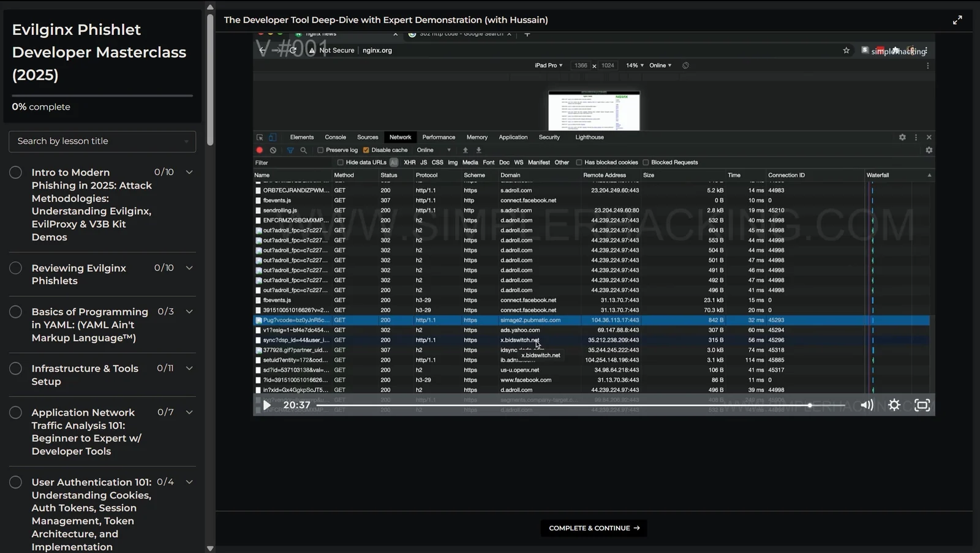Open the User Authentication 101 section title
Viewport: 980px width, 553px height.
tap(91, 514)
